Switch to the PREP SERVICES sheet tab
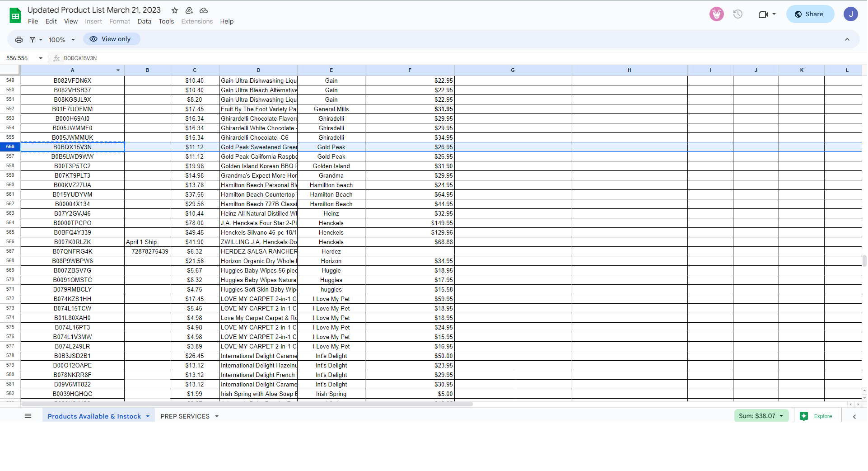 pyautogui.click(x=185, y=417)
